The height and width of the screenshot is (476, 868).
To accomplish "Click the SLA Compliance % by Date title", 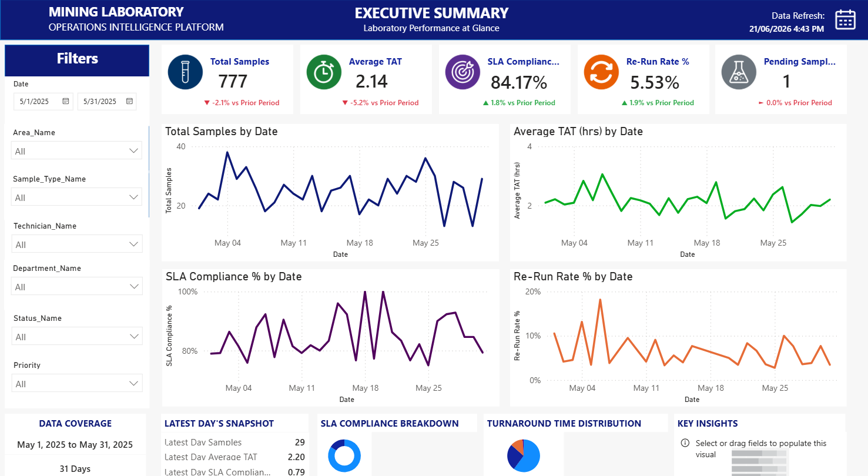I will click(x=233, y=277).
